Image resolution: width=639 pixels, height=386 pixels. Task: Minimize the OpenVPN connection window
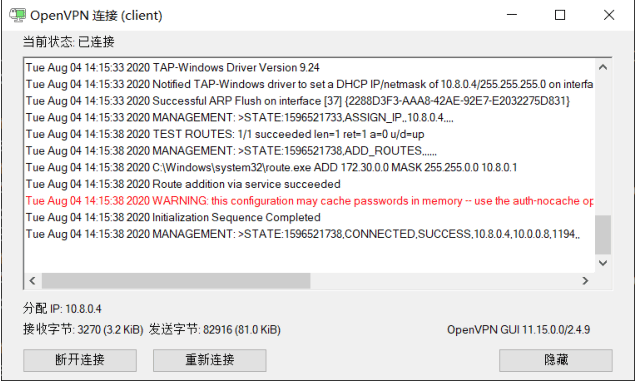click(512, 15)
